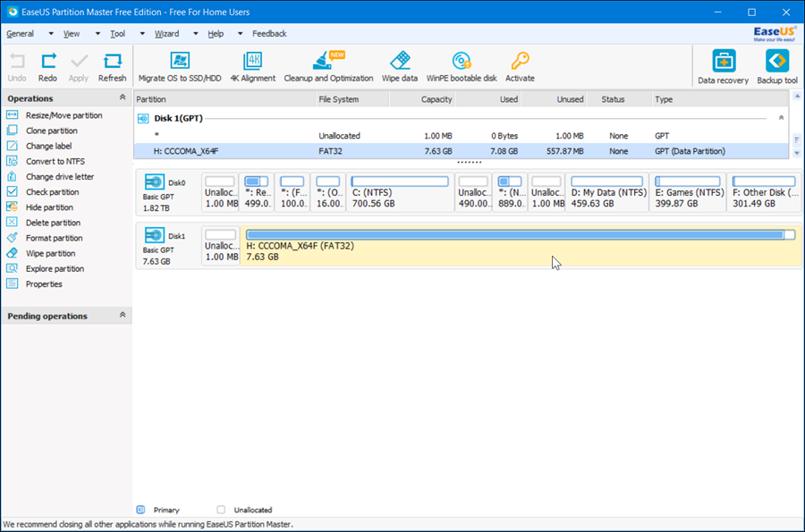Choose Convert to NTFS

[x=55, y=162]
